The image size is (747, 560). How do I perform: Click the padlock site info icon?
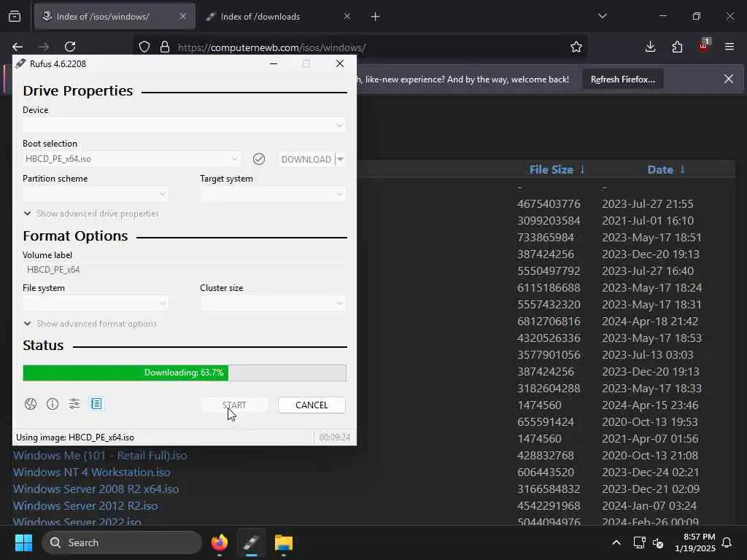tap(165, 47)
